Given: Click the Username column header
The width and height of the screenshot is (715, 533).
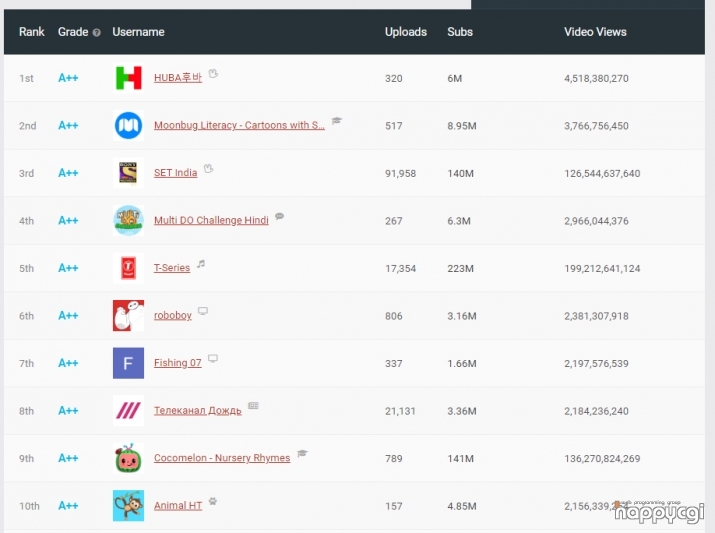Looking at the screenshot, I should coord(138,32).
